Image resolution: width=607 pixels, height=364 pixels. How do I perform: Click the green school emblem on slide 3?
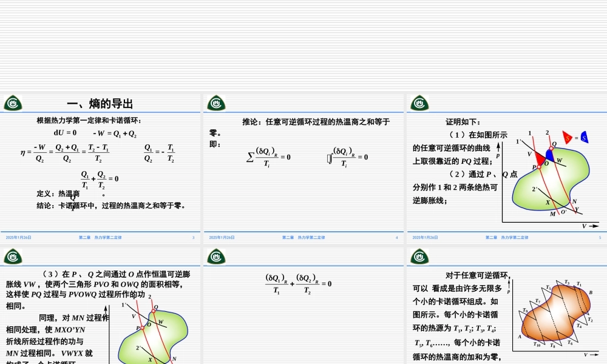click(x=12, y=103)
